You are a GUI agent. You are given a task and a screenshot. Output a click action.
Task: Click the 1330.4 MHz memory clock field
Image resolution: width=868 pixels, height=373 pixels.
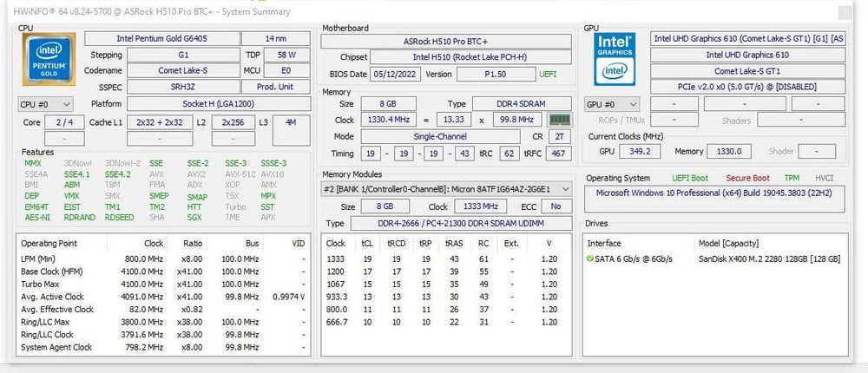[389, 120]
